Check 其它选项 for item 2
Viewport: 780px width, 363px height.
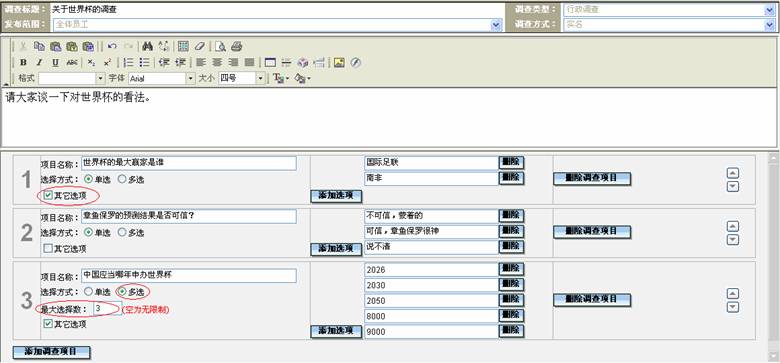pyautogui.click(x=48, y=248)
